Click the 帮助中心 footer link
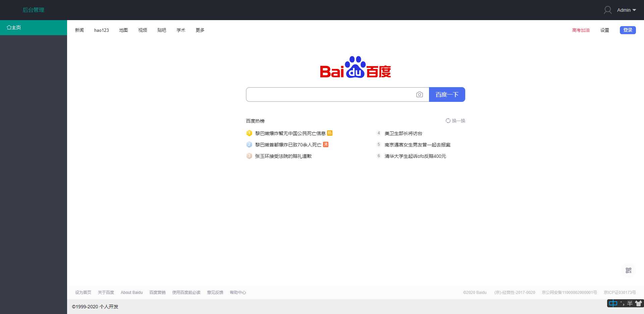 [238, 293]
